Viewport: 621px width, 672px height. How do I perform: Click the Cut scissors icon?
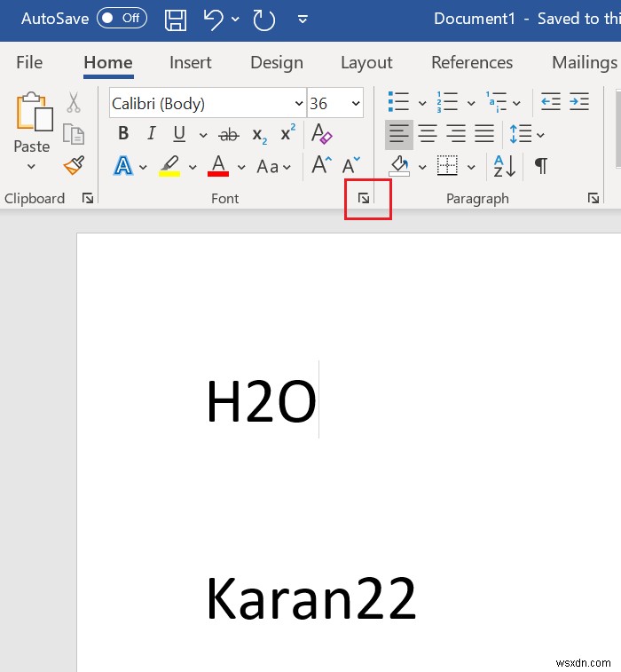click(x=74, y=102)
